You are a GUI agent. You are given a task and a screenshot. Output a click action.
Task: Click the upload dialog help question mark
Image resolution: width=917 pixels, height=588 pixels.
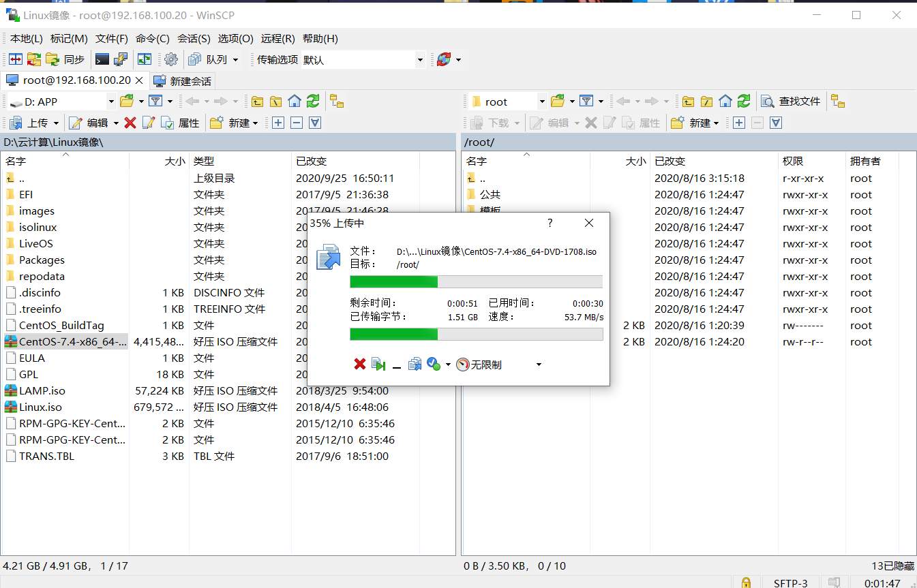tap(550, 223)
